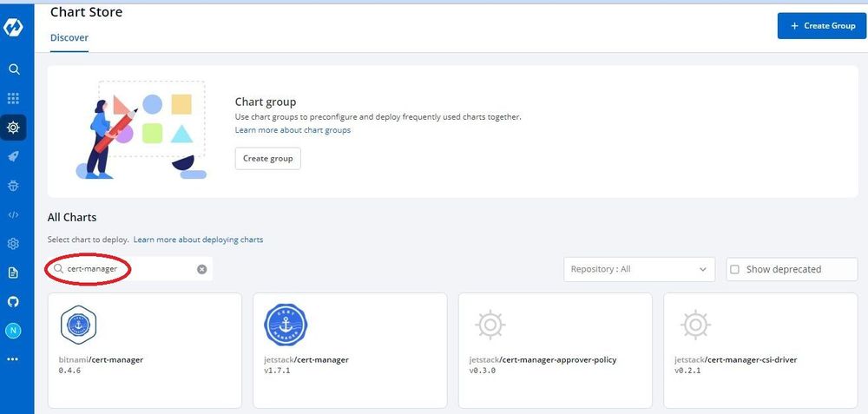868x414 pixels.
Task: Click the bitnami cert-manager chart logo
Action: coord(78,325)
